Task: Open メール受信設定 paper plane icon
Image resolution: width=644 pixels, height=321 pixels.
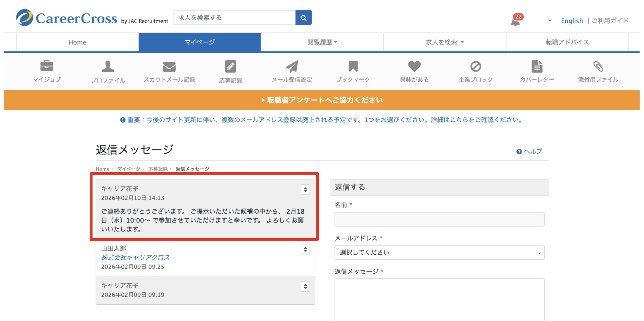Action: (x=292, y=66)
